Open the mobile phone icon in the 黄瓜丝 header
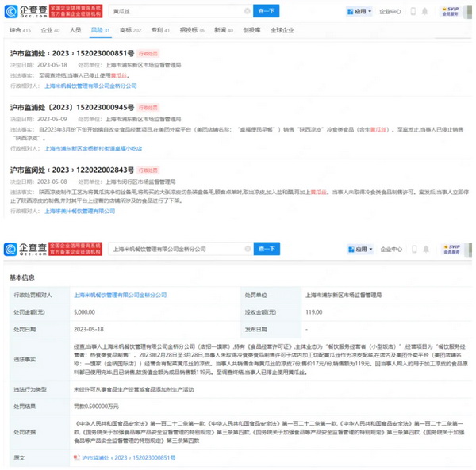Viewport: 476px width, 470px height. (413, 12)
